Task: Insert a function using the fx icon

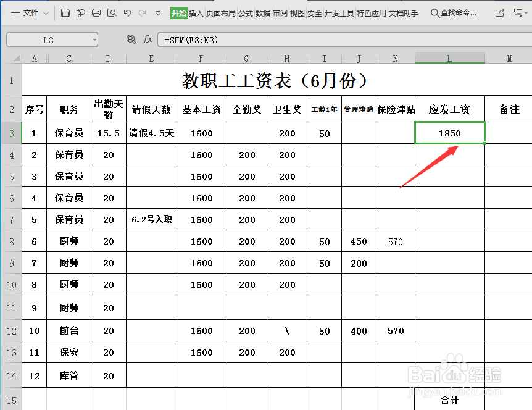Action: tap(147, 39)
